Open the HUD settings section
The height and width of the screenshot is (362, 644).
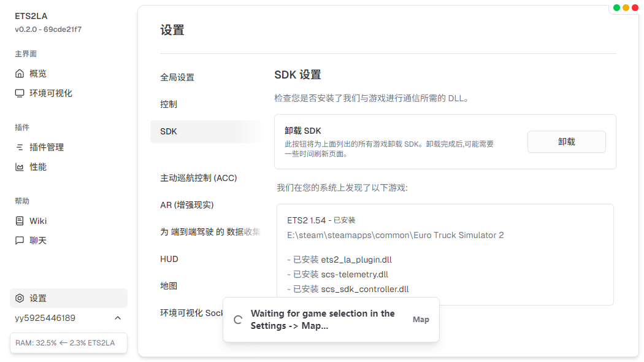[169, 260]
